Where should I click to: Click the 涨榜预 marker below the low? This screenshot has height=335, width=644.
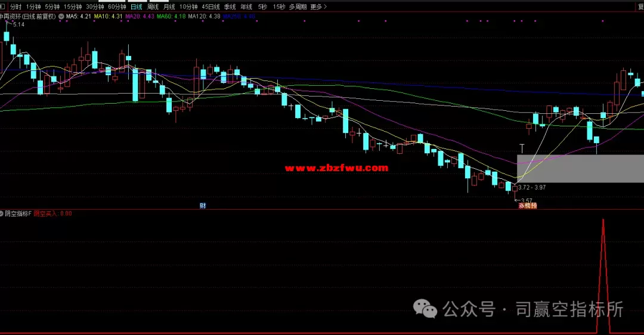pyautogui.click(x=528, y=206)
